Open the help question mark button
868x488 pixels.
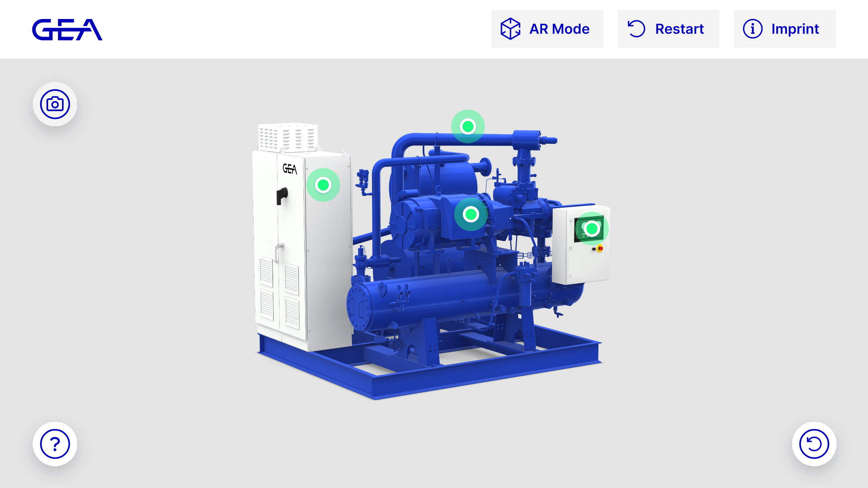coord(55,444)
